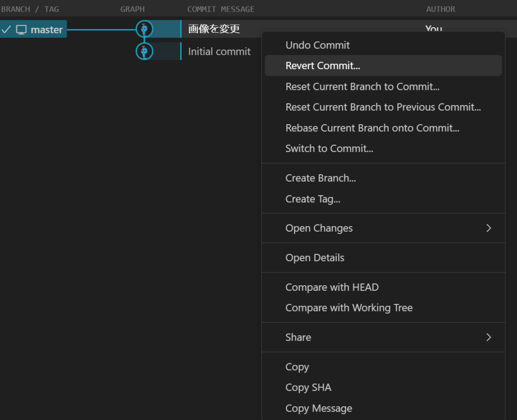
Task: Select Rebase Current Branch onto Commit...
Action: (x=372, y=128)
